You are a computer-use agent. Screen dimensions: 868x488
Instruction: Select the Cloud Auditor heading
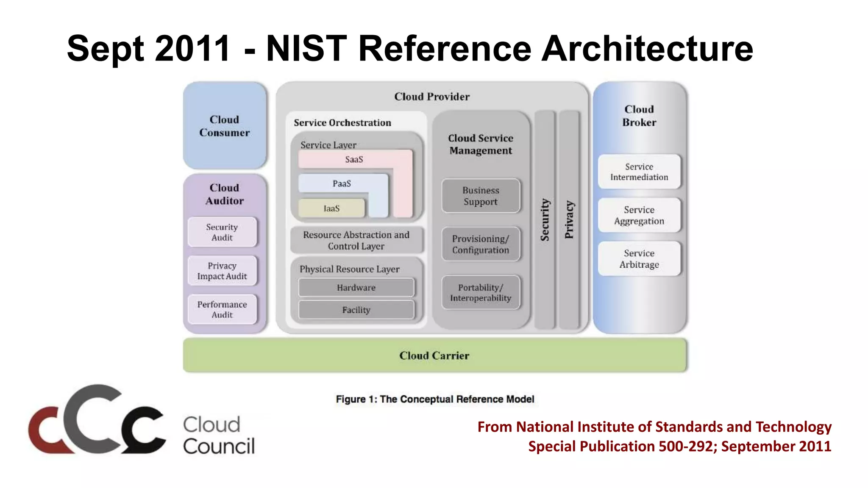click(225, 194)
